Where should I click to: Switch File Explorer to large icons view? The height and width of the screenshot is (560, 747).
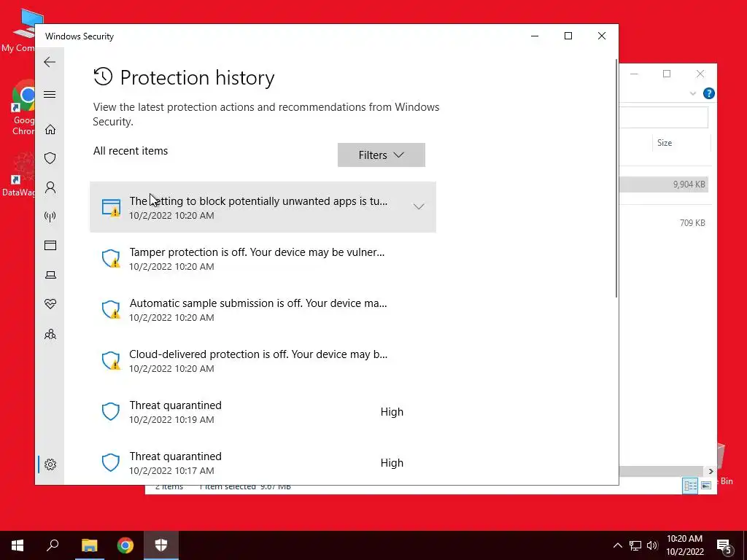[x=706, y=485]
